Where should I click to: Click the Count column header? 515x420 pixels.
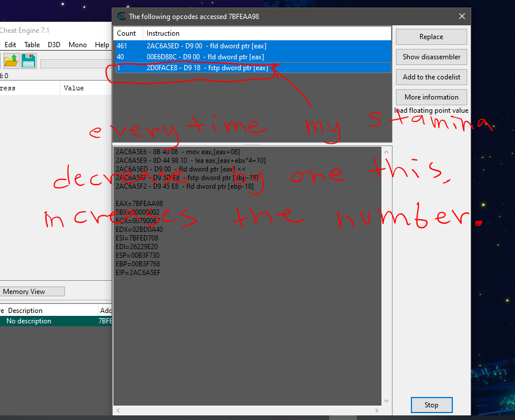[x=127, y=33]
